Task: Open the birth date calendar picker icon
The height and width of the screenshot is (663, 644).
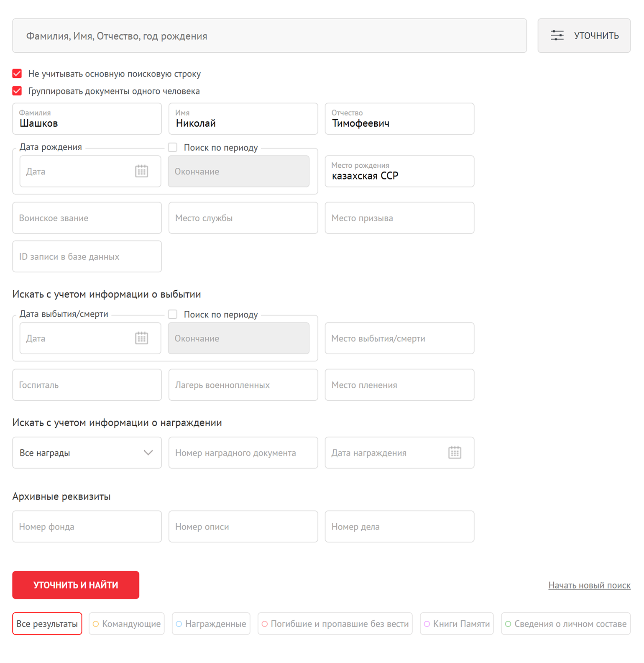Action: (x=141, y=171)
